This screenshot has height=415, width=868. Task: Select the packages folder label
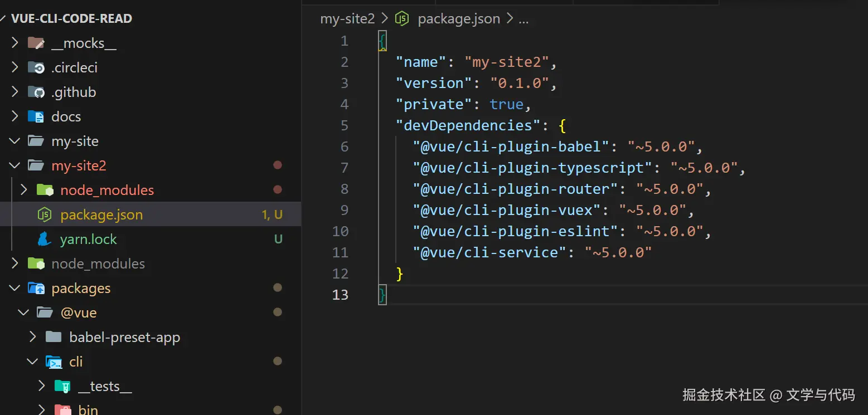pyautogui.click(x=81, y=288)
